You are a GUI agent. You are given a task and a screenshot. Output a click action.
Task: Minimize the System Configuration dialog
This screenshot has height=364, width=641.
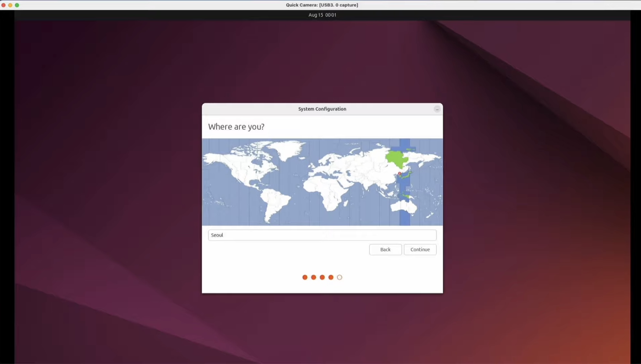point(437,109)
